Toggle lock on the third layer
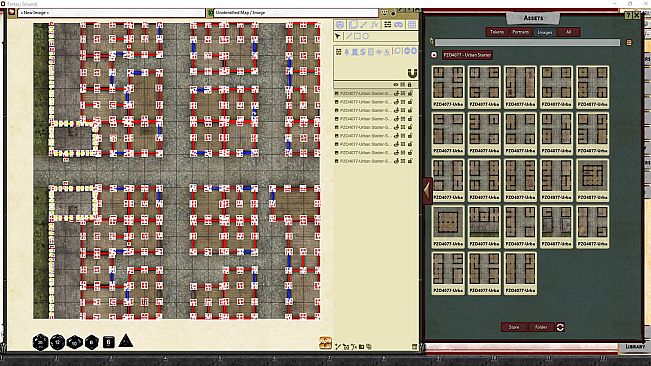The height and width of the screenshot is (366, 651). pos(410,110)
